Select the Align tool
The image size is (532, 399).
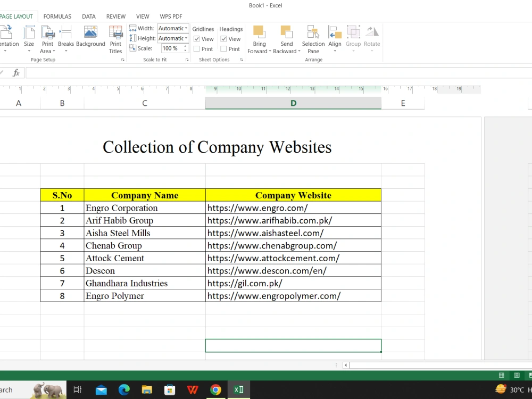point(335,37)
